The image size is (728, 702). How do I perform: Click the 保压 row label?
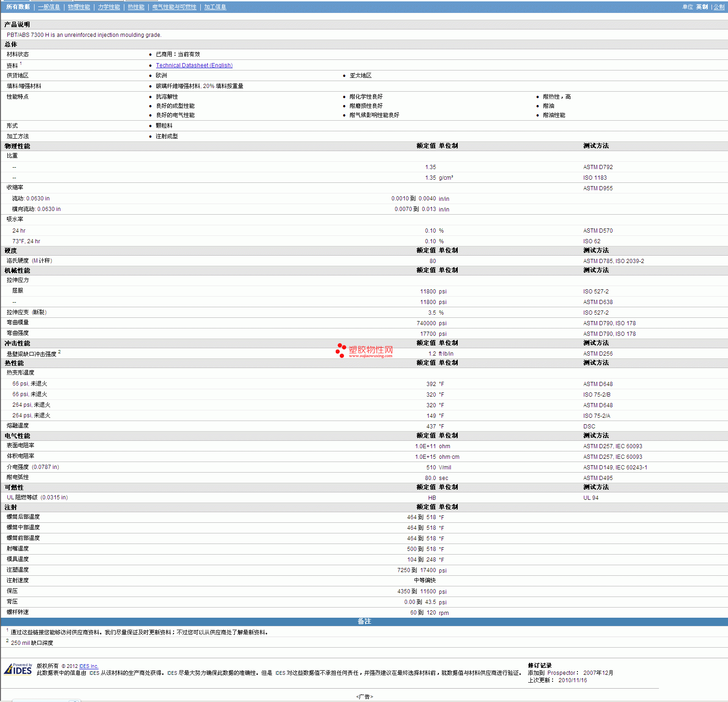(12, 591)
